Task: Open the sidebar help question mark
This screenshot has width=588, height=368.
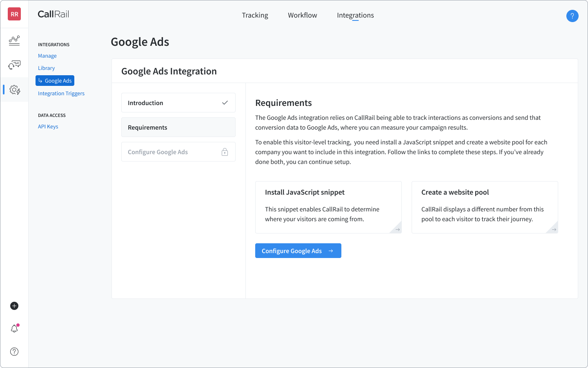Action: [14, 352]
